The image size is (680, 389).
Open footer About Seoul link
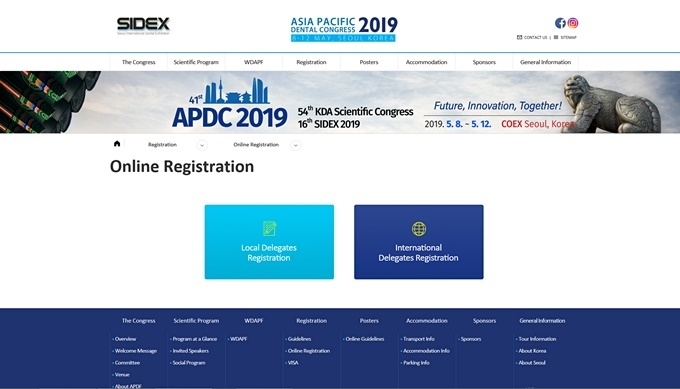click(532, 363)
